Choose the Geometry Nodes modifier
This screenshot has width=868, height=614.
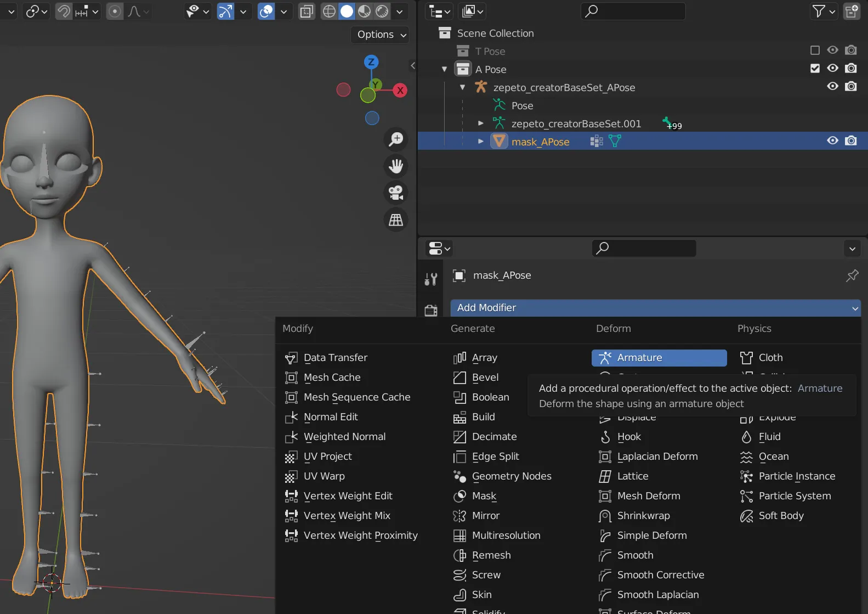(x=502, y=476)
